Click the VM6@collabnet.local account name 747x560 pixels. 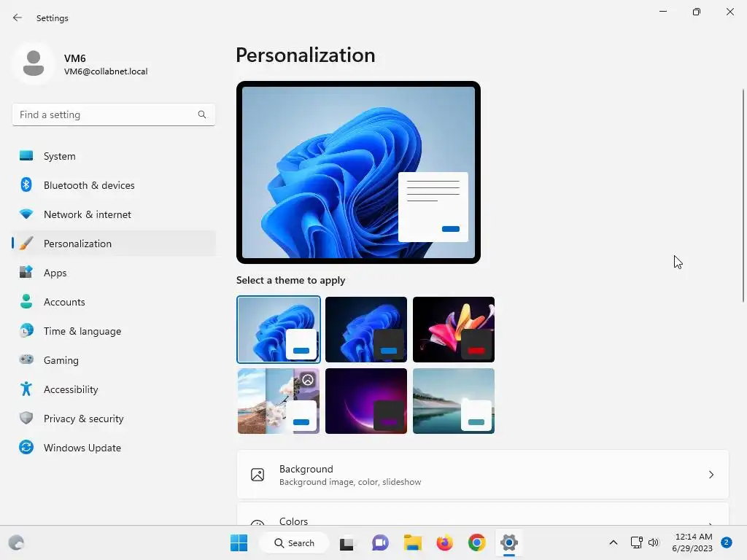click(x=106, y=71)
